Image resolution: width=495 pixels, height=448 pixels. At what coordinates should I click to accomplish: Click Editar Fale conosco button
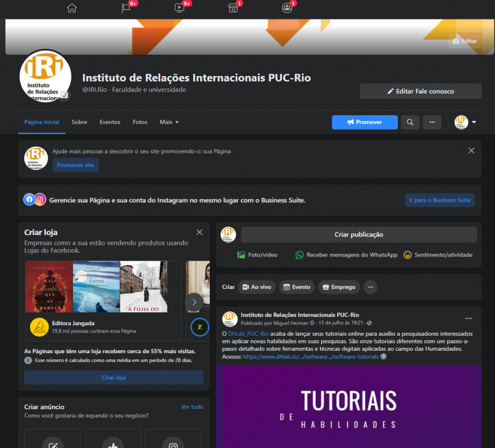[x=421, y=91]
